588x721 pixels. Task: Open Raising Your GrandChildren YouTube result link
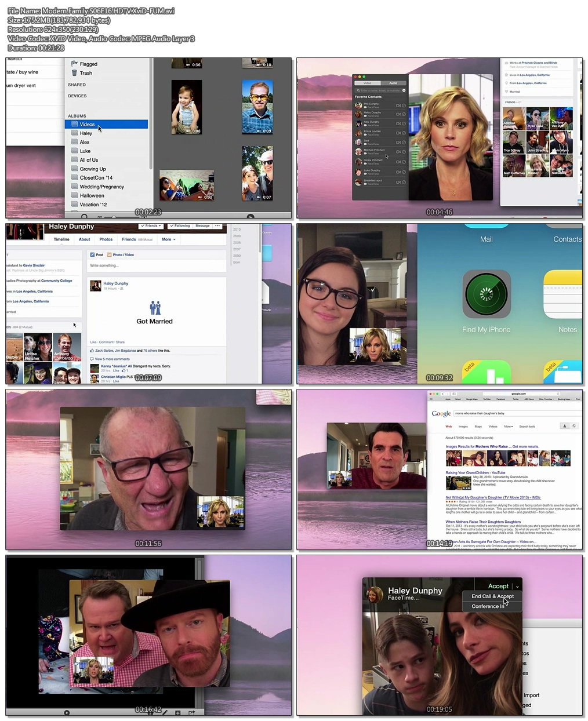coord(475,472)
